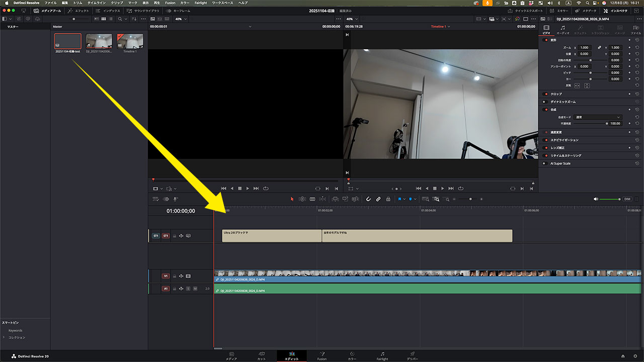This screenshot has height=362, width=644.
Task: Select the arrow selection mode tool
Action: click(x=292, y=199)
